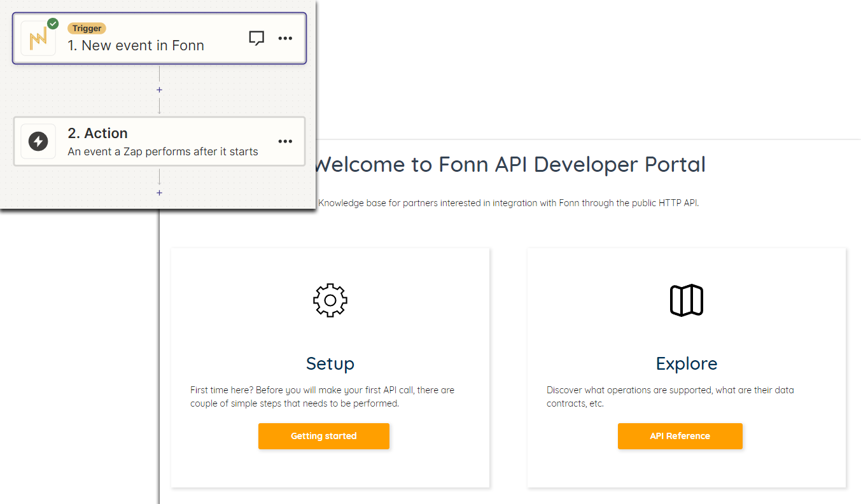Viewport: 861px width, 504px height.
Task: Click the 'First time here?' Setup description
Action: [323, 396]
